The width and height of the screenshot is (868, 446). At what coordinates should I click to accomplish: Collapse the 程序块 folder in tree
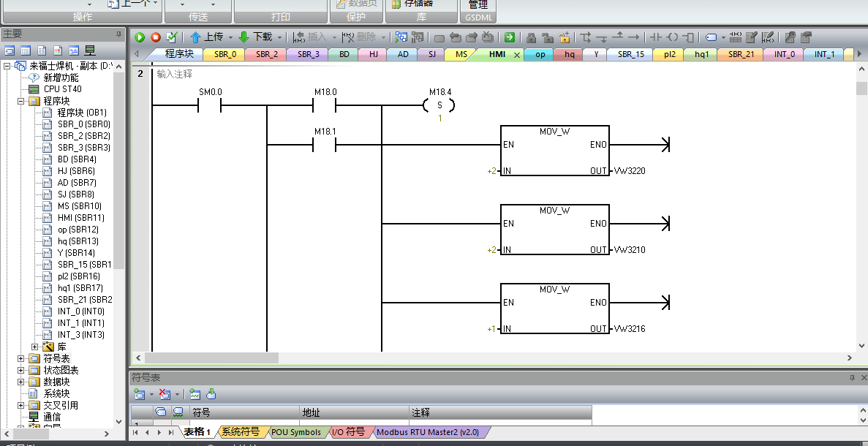click(x=22, y=101)
